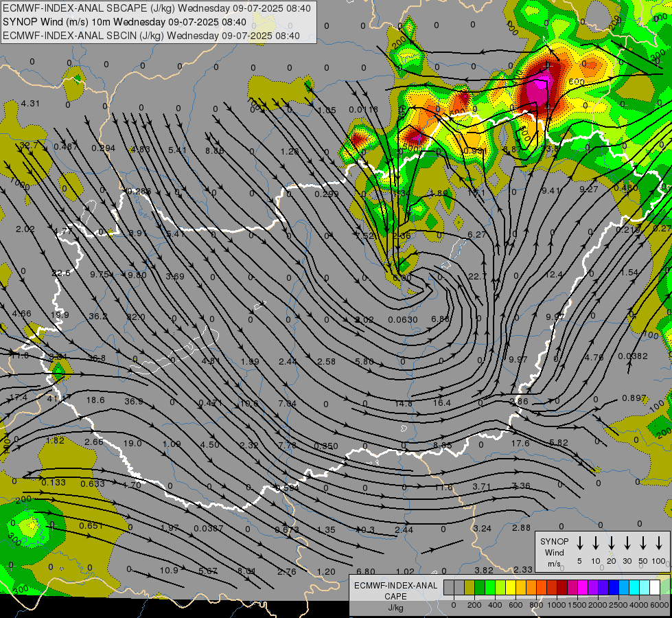The height and width of the screenshot is (618, 672).
Task: Click the map value '0.651'
Action: pos(91,526)
